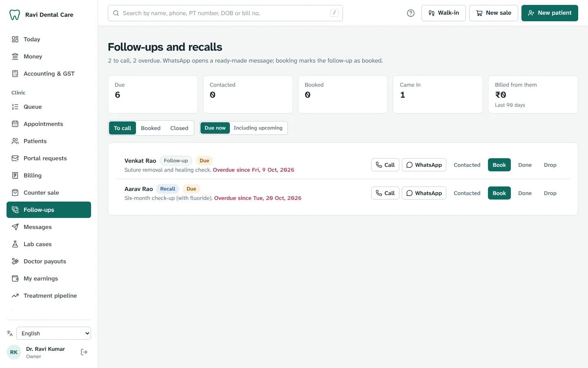
Task: Start a New sale
Action: click(x=494, y=13)
